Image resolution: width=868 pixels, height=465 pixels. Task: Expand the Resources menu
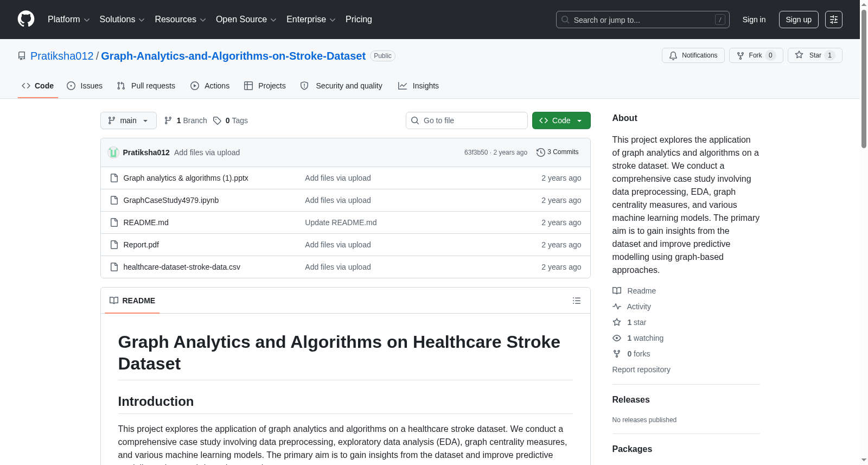(x=180, y=20)
